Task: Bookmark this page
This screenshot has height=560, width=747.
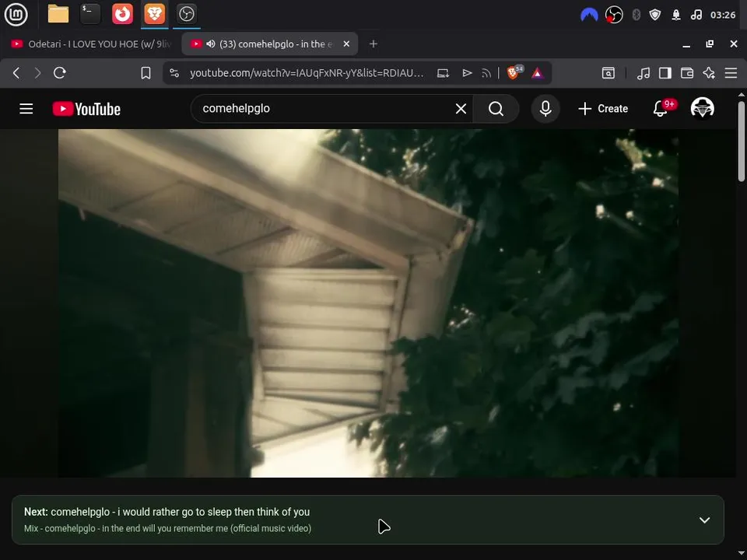Action: tap(146, 73)
